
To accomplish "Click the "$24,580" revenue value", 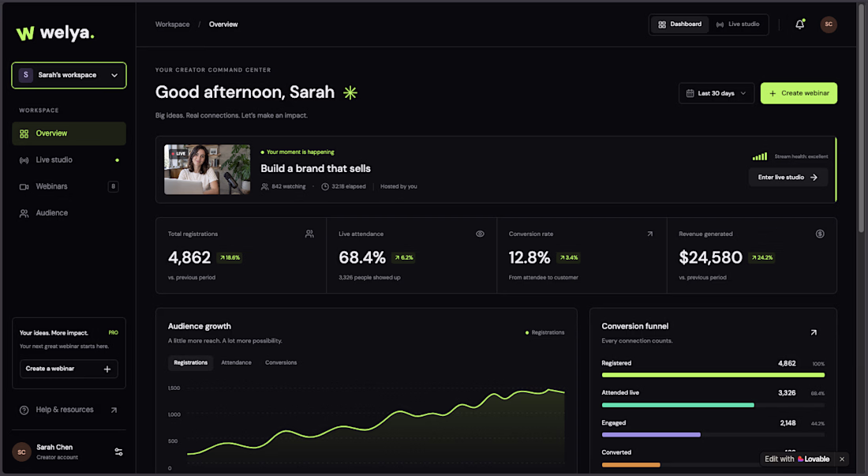I will (710, 257).
